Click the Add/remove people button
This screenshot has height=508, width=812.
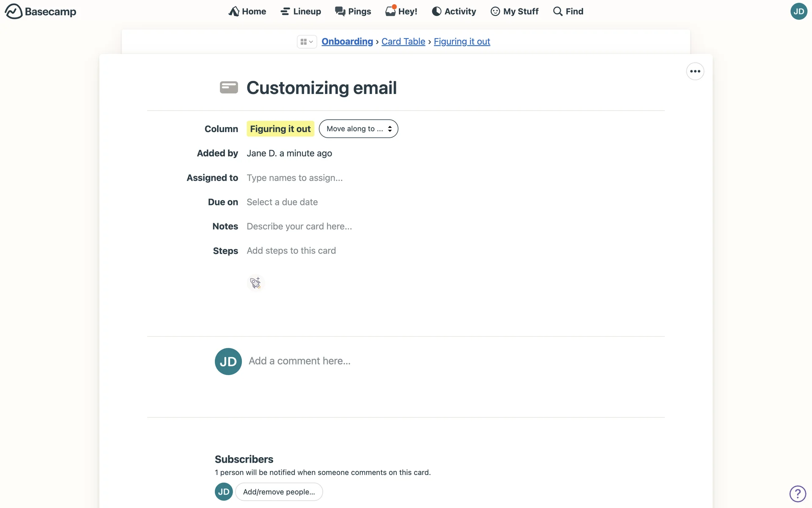click(x=279, y=492)
